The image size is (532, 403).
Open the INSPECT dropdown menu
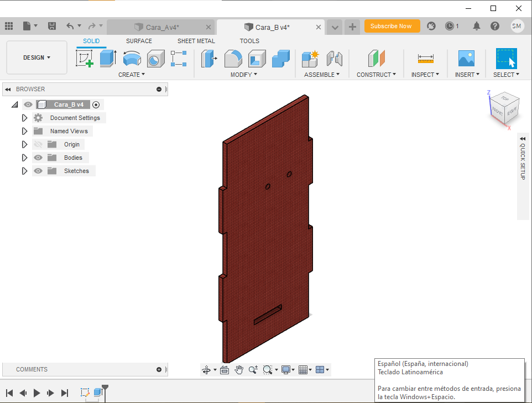pos(425,75)
